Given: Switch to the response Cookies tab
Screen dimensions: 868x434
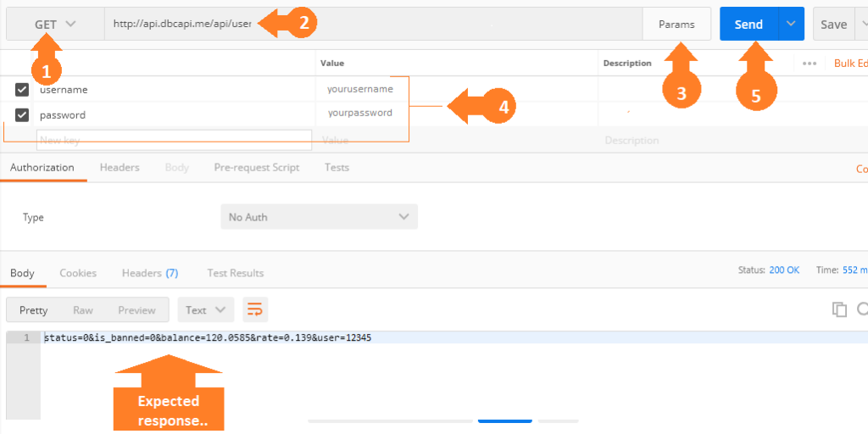Looking at the screenshot, I should [78, 273].
